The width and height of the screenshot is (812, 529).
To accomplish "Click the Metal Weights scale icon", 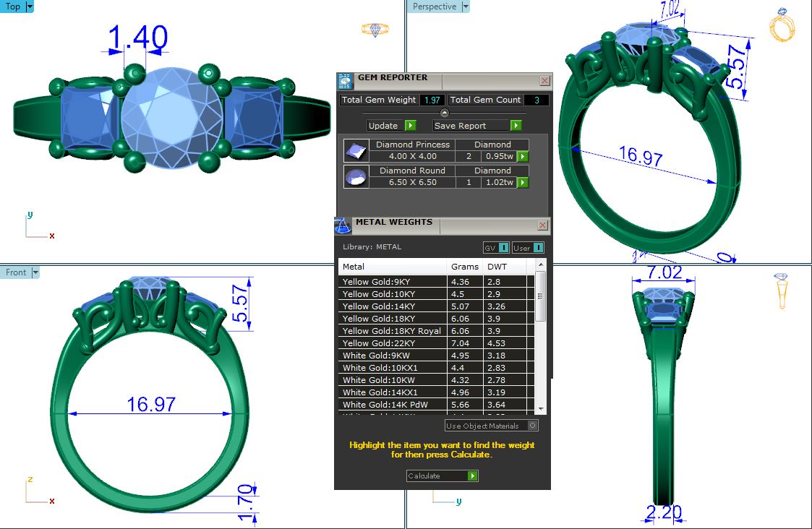I will [343, 225].
